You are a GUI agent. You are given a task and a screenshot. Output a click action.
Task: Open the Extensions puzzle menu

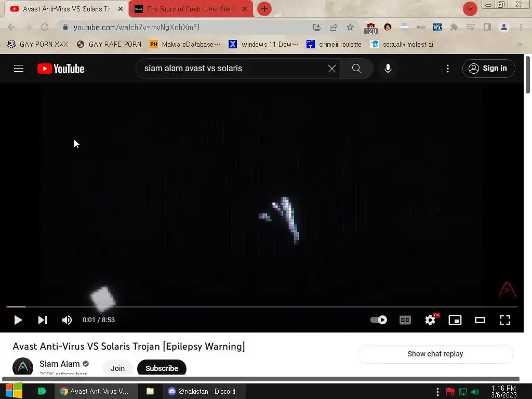[454, 27]
